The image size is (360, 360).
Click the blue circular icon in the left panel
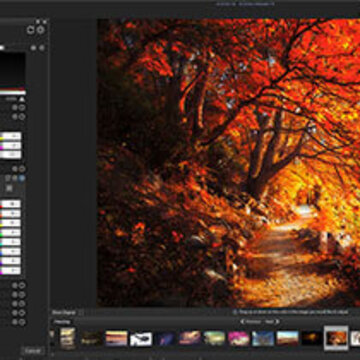[22, 178]
